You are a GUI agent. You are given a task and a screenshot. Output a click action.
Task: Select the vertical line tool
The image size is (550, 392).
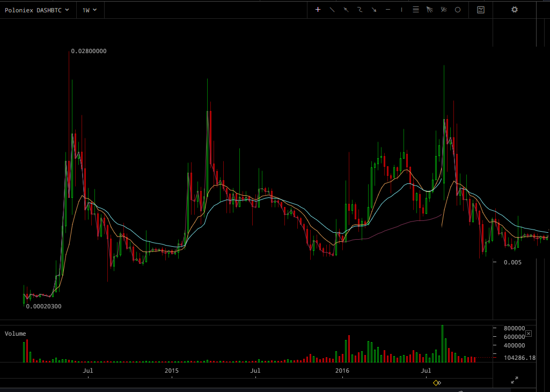[x=401, y=10]
